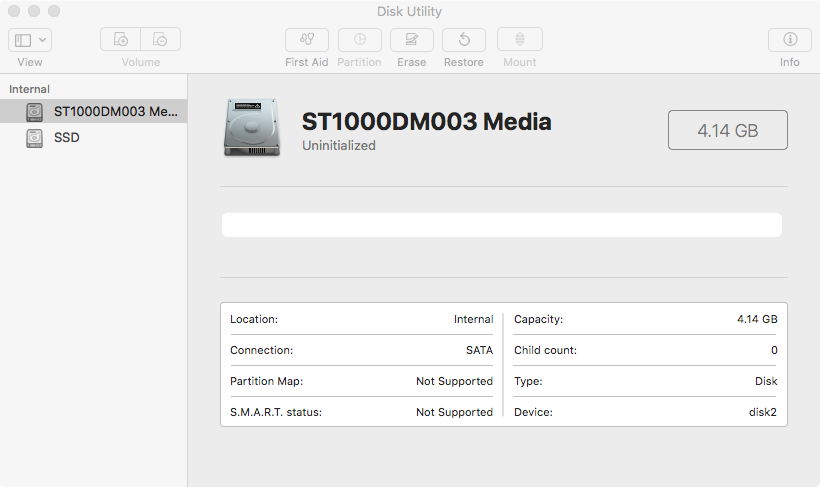The width and height of the screenshot is (820, 487).
Task: Click the large hard drive image
Action: pyautogui.click(x=252, y=128)
